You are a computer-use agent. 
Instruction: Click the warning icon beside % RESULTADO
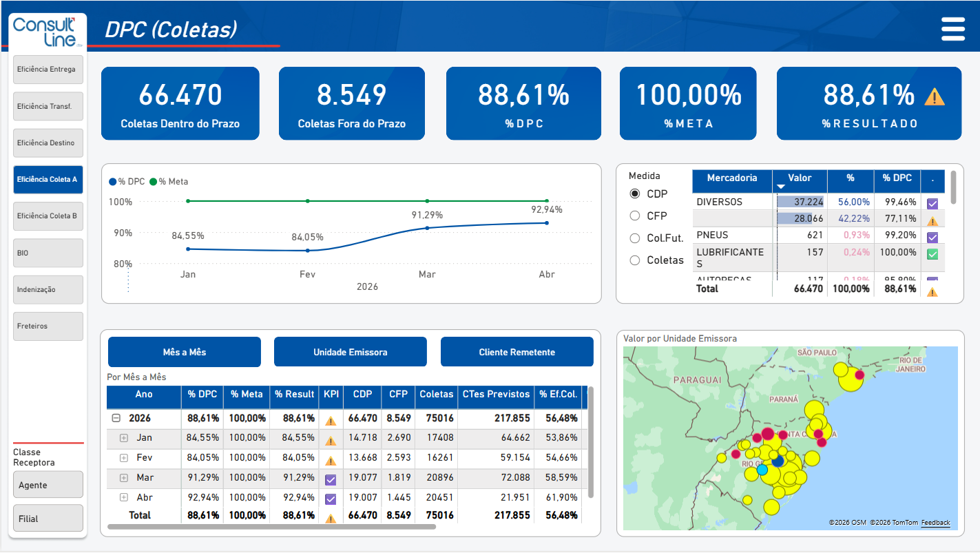click(x=934, y=96)
